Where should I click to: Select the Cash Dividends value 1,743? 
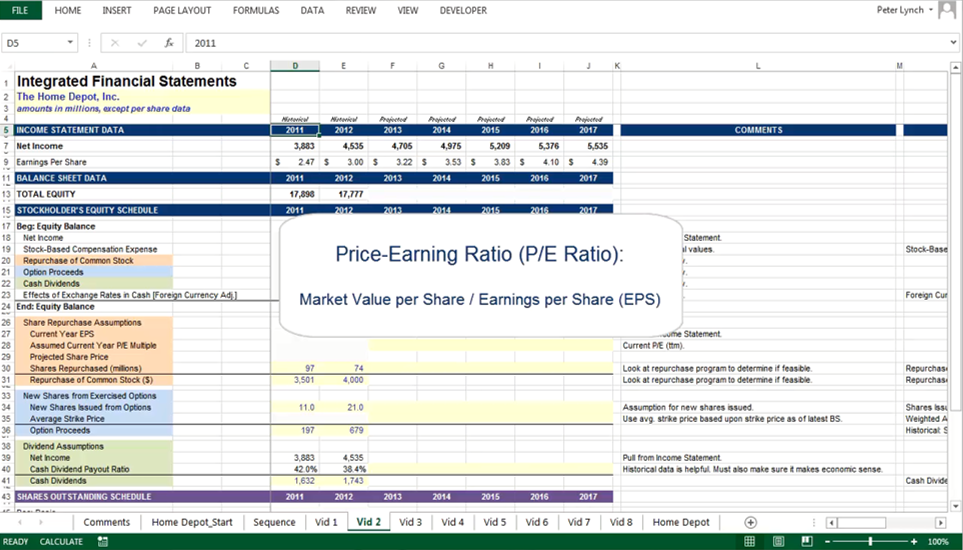(344, 481)
